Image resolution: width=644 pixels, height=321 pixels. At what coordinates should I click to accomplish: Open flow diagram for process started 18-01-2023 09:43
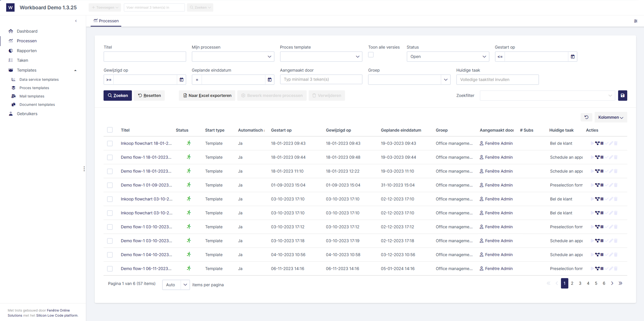(x=597, y=143)
